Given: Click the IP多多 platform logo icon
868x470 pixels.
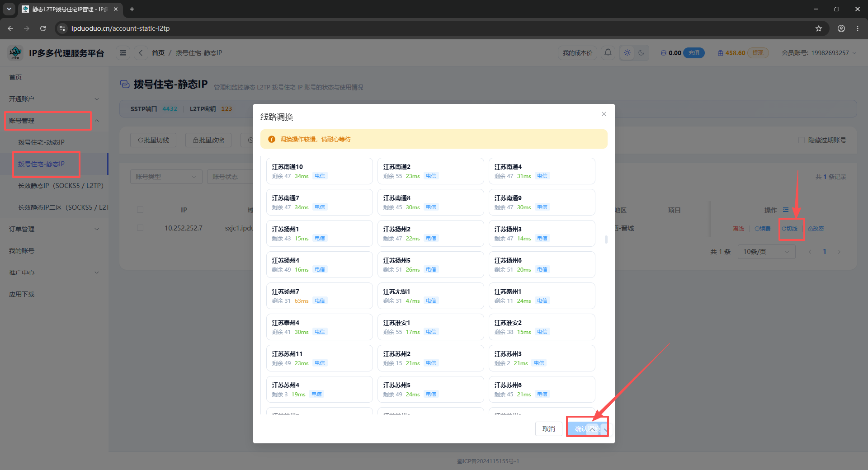Looking at the screenshot, I should coord(16,53).
